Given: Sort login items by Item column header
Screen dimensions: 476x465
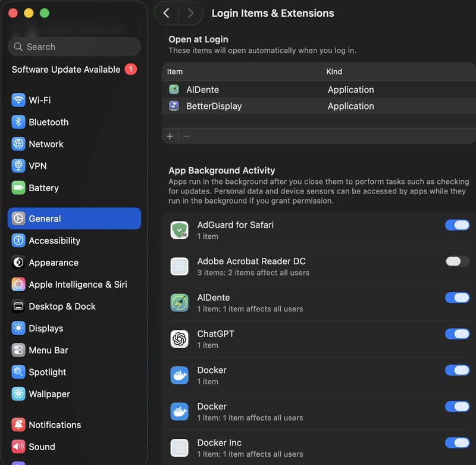Looking at the screenshot, I should [x=175, y=71].
